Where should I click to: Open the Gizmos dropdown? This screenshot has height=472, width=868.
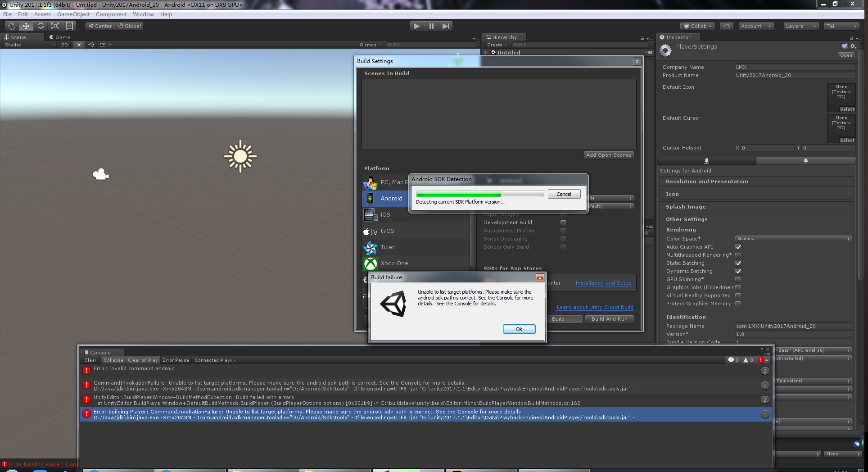370,45
